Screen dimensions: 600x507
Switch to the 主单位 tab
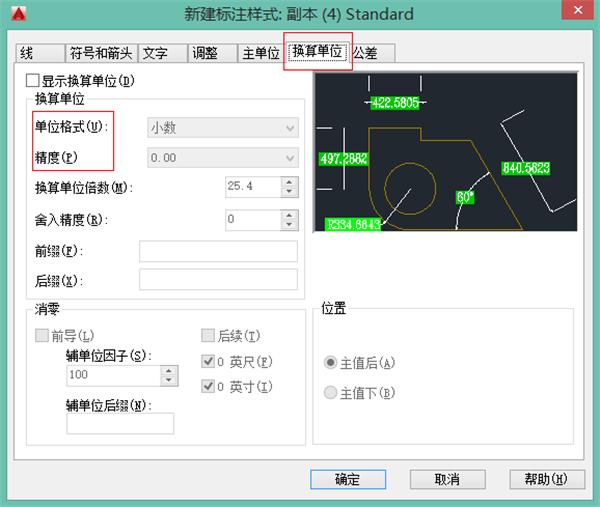click(x=261, y=53)
